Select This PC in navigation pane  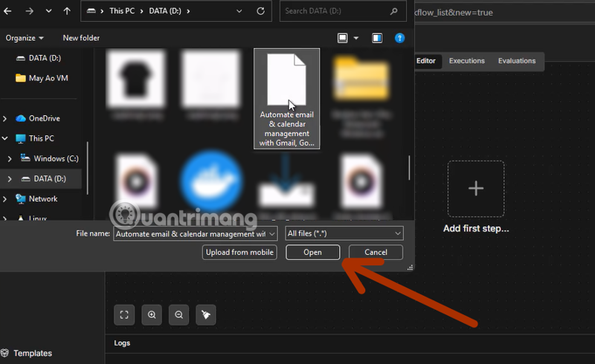(35, 138)
